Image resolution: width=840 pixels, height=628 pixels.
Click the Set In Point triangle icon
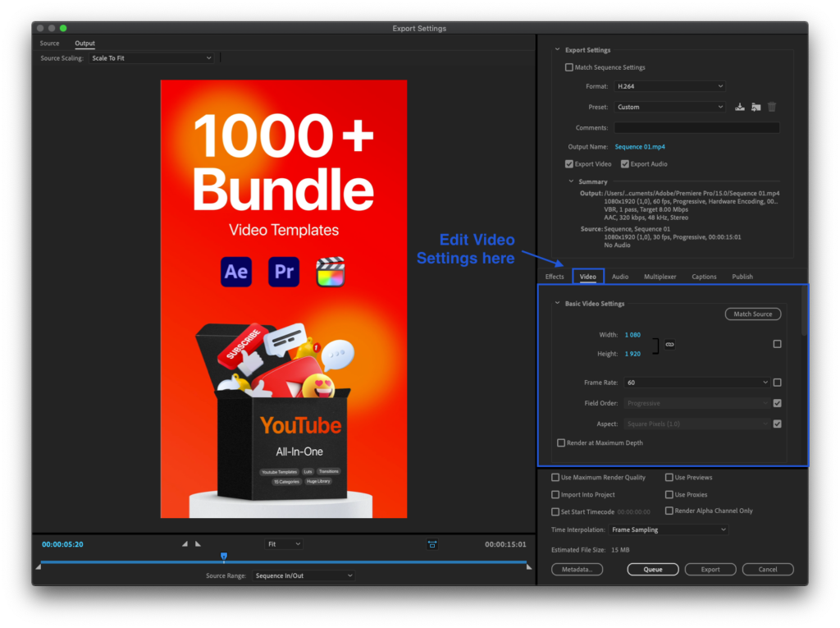[x=185, y=543]
